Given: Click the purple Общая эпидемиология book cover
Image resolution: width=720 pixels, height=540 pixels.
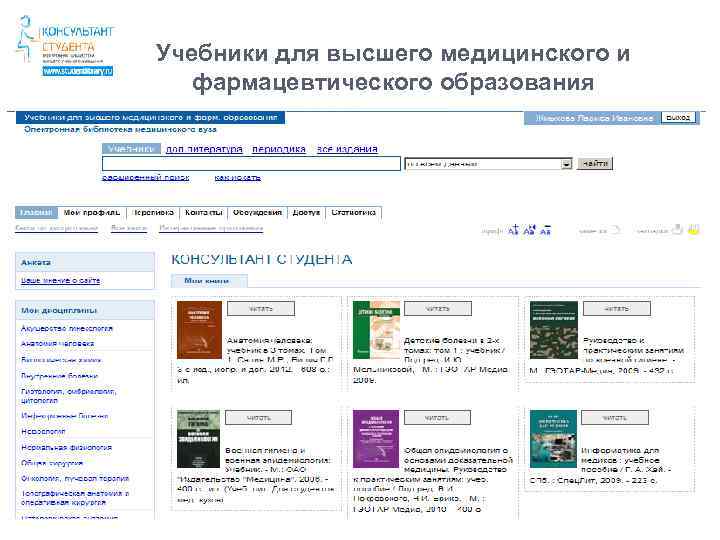Looking at the screenshot, I should 376,439.
